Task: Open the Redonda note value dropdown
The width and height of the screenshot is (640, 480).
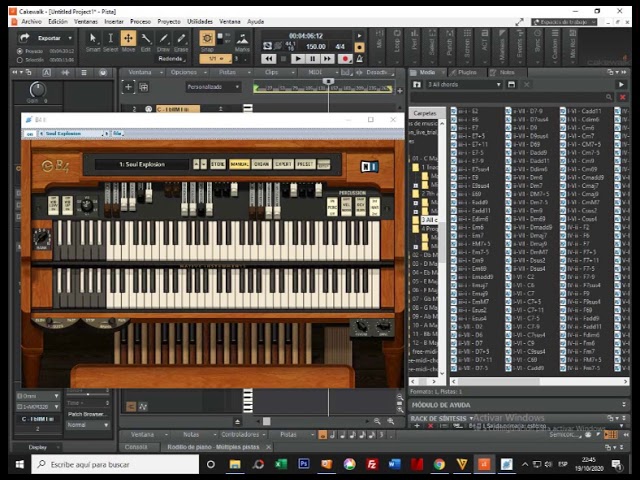Action: [172, 59]
